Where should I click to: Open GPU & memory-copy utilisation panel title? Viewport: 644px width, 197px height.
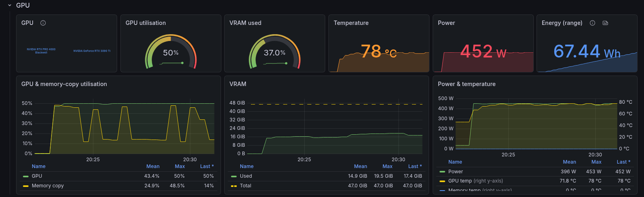tap(64, 84)
